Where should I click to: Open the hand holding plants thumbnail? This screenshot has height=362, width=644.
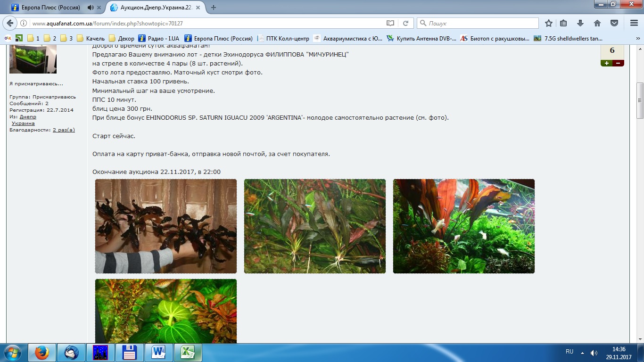pos(166,226)
